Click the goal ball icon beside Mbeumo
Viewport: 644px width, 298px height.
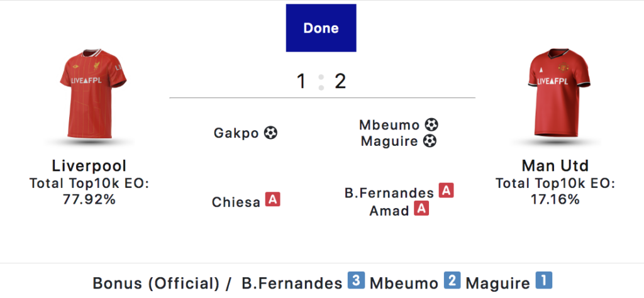click(431, 124)
